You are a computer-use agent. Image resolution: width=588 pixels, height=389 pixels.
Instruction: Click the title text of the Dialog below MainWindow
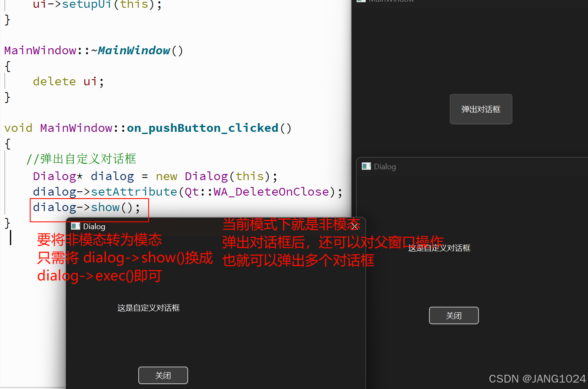pyautogui.click(x=385, y=167)
